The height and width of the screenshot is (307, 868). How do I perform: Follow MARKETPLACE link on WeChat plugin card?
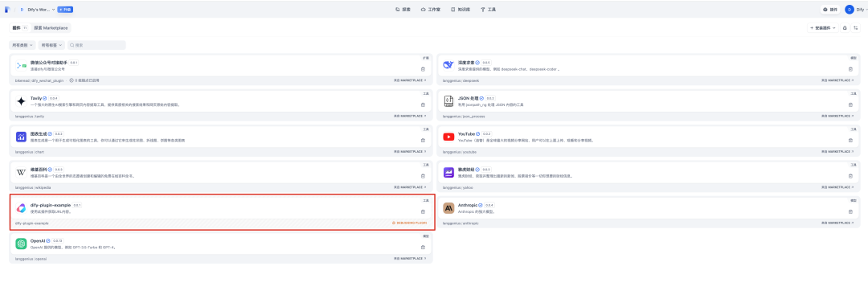pos(410,80)
